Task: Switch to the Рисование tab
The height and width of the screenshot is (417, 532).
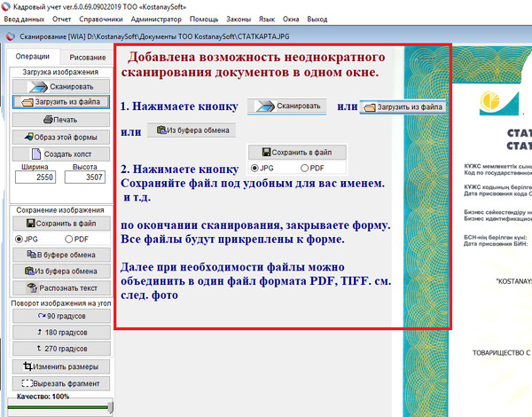Action: [x=88, y=57]
